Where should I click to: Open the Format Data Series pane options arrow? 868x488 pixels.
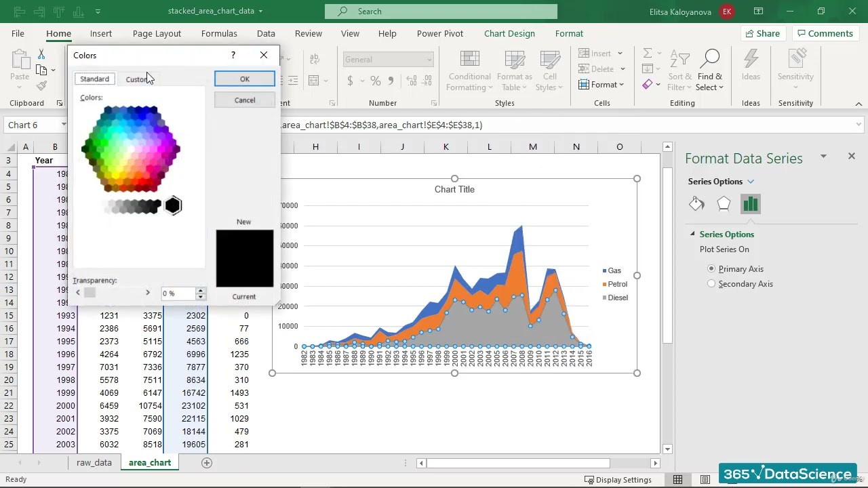pos(823,157)
